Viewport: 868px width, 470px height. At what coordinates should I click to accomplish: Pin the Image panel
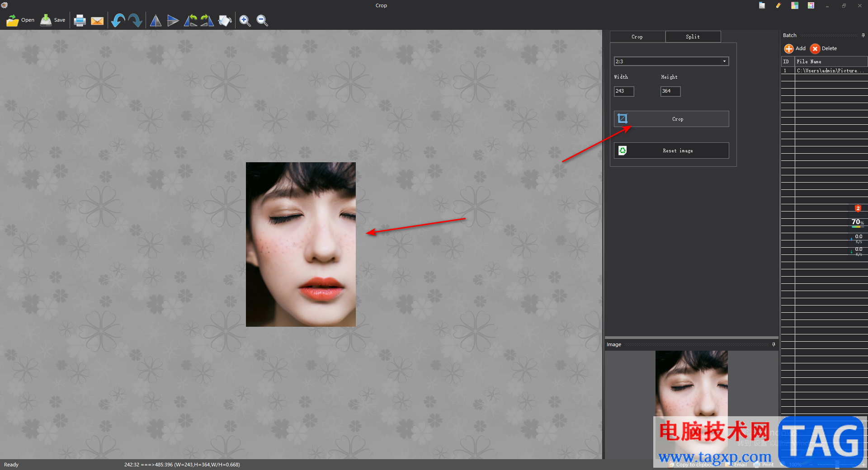pos(774,344)
